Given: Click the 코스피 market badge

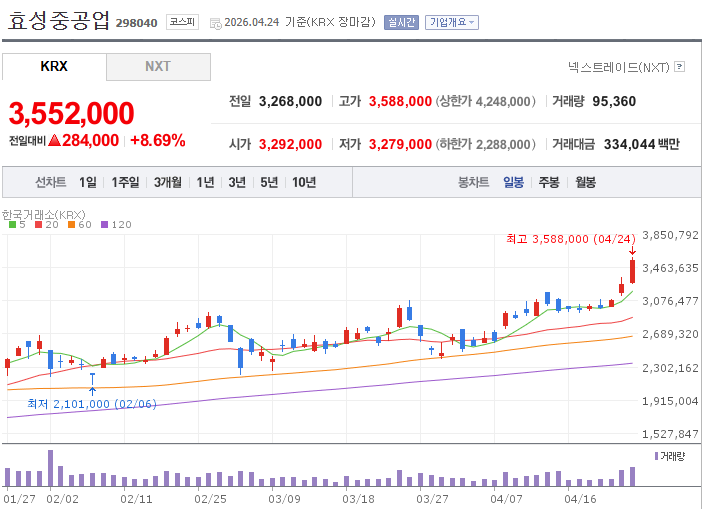Looking at the screenshot, I should click(182, 22).
